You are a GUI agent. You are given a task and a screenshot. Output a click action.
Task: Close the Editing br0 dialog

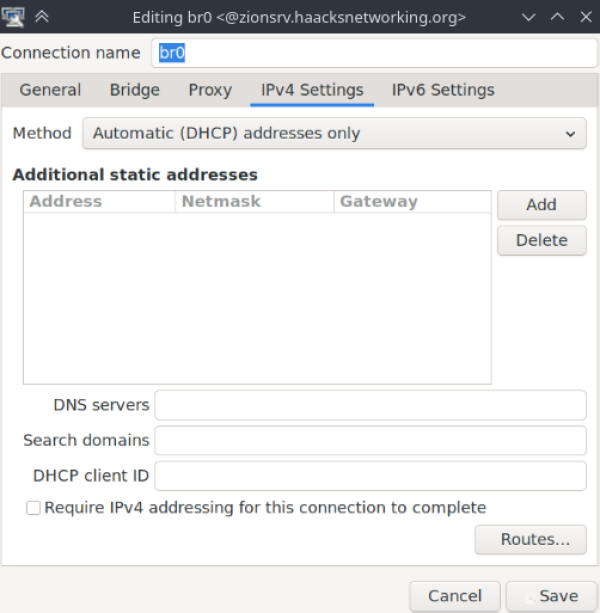[586, 17]
